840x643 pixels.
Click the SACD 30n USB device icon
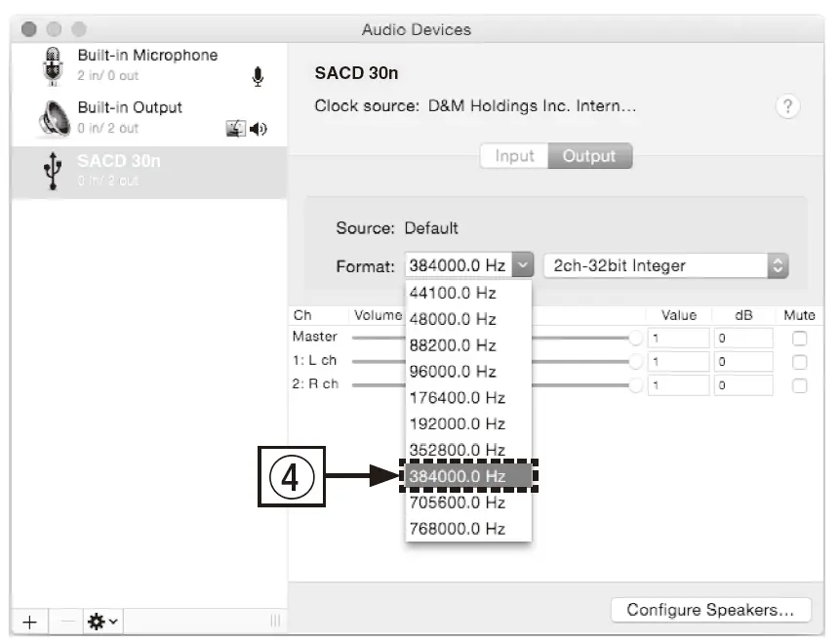coord(53,171)
